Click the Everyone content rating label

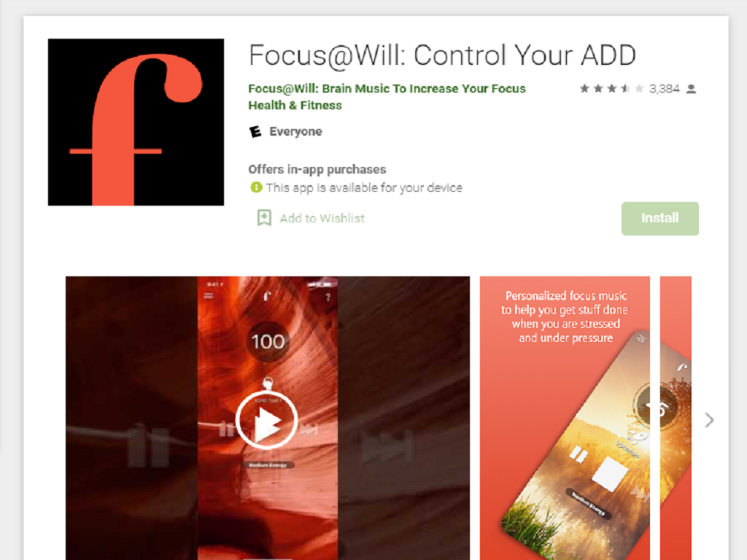click(x=296, y=131)
